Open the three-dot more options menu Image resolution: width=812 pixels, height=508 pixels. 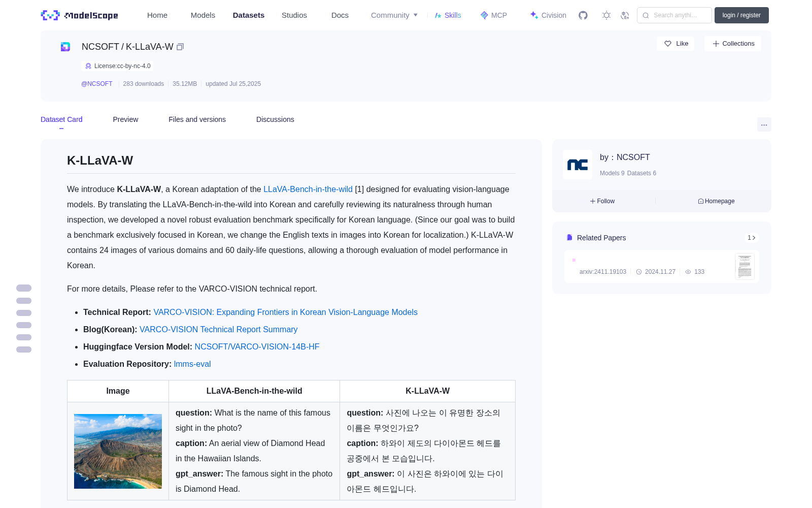pos(764,124)
